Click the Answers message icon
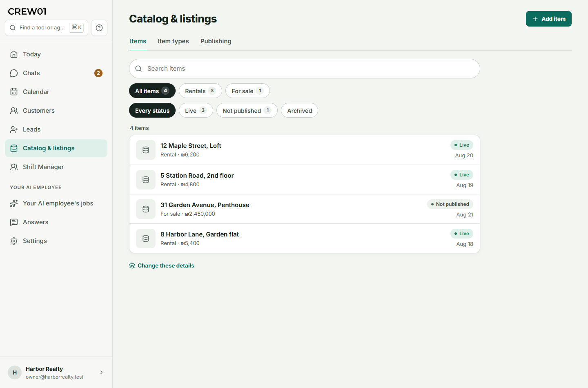The image size is (588, 388). 14,222
